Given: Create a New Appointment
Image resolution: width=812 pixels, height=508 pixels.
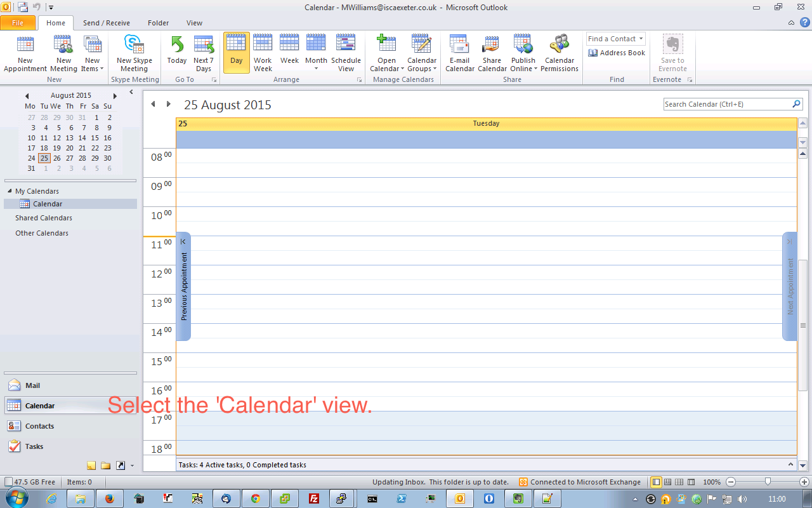Looking at the screenshot, I should (x=25, y=53).
